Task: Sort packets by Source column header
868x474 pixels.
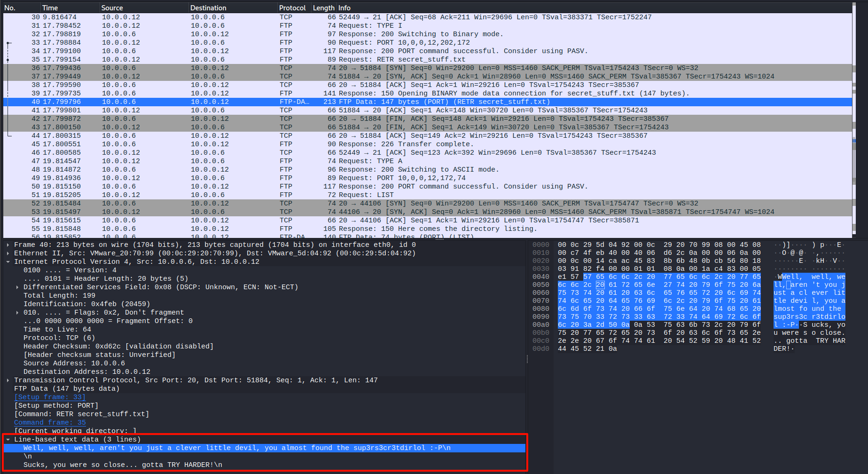Action: tap(143, 8)
